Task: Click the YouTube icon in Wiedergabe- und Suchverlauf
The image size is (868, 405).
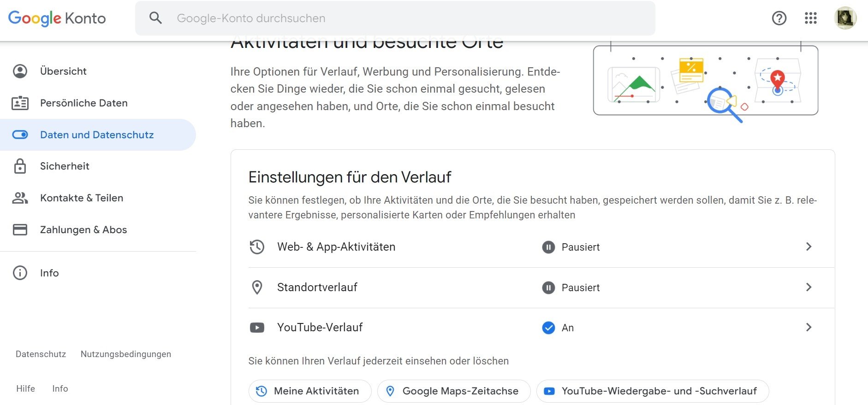Action: point(549,391)
